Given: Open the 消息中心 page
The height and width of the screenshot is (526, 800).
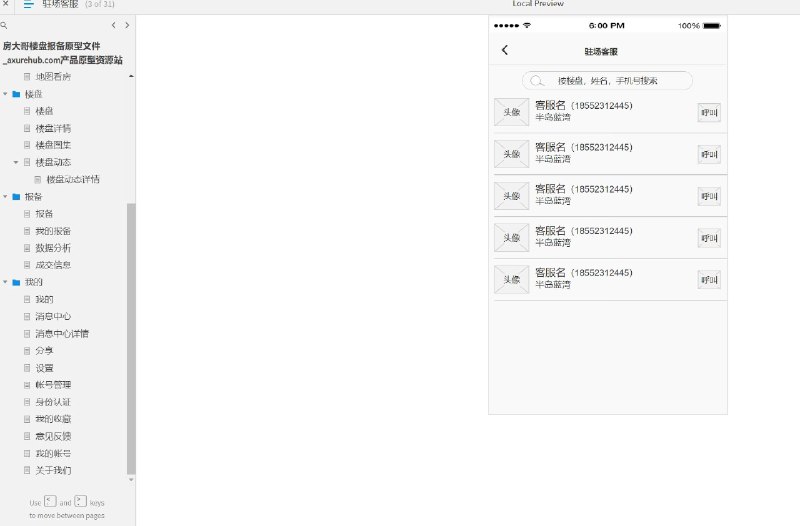Looking at the screenshot, I should [x=53, y=316].
